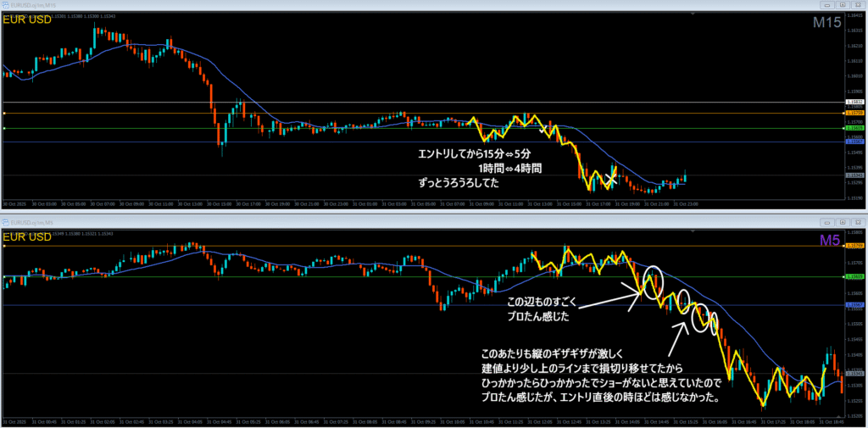Select the blue 1.15567 price tag in M5 chart
The height and width of the screenshot is (428, 868).
click(x=854, y=305)
